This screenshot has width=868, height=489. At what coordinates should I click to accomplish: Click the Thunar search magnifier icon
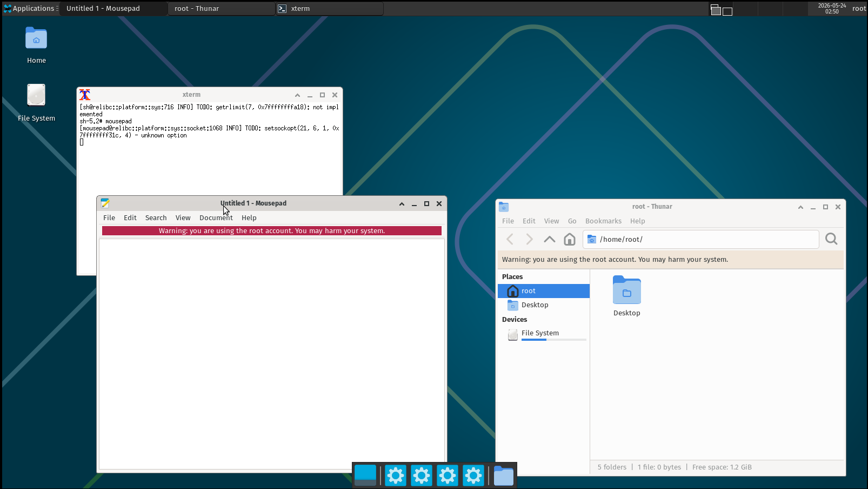(x=831, y=239)
